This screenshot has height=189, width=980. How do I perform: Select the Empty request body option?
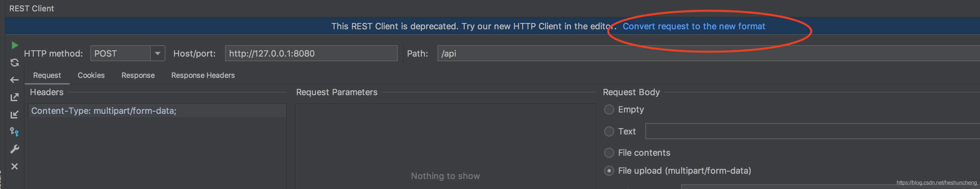[609, 110]
